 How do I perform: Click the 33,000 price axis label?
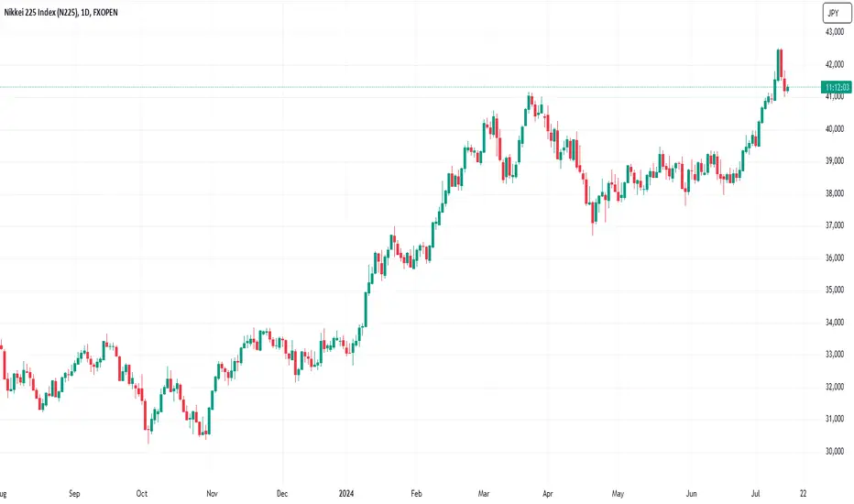(x=835, y=354)
